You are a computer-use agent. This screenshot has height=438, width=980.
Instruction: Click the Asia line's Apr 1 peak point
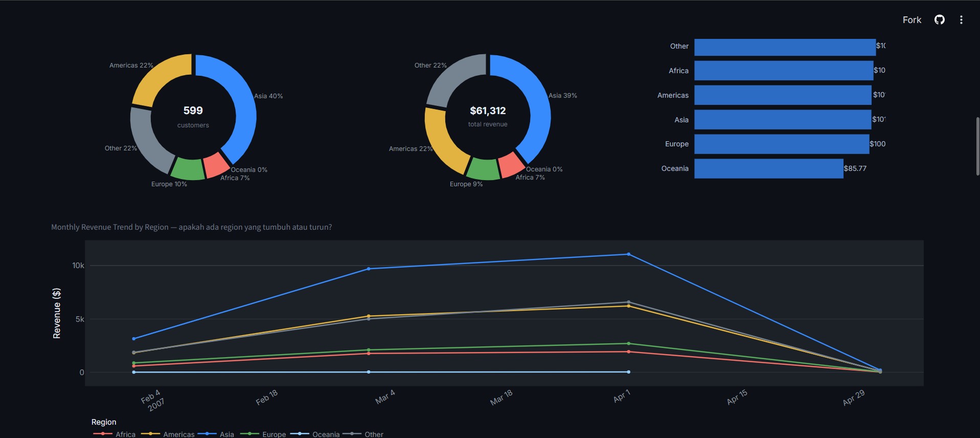point(628,254)
